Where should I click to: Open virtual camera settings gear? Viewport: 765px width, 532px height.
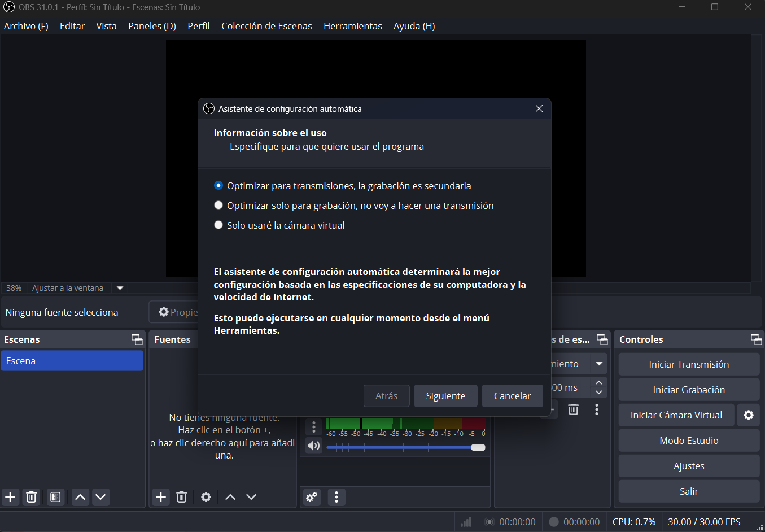tap(749, 415)
